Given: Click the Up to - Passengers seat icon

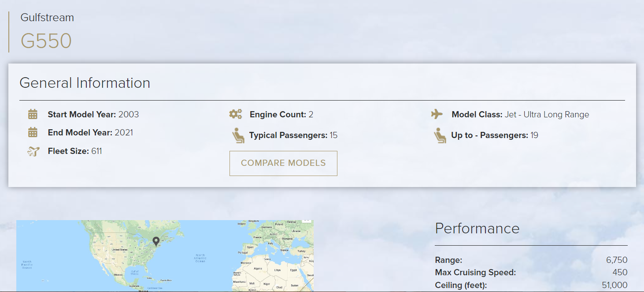Looking at the screenshot, I should (440, 135).
